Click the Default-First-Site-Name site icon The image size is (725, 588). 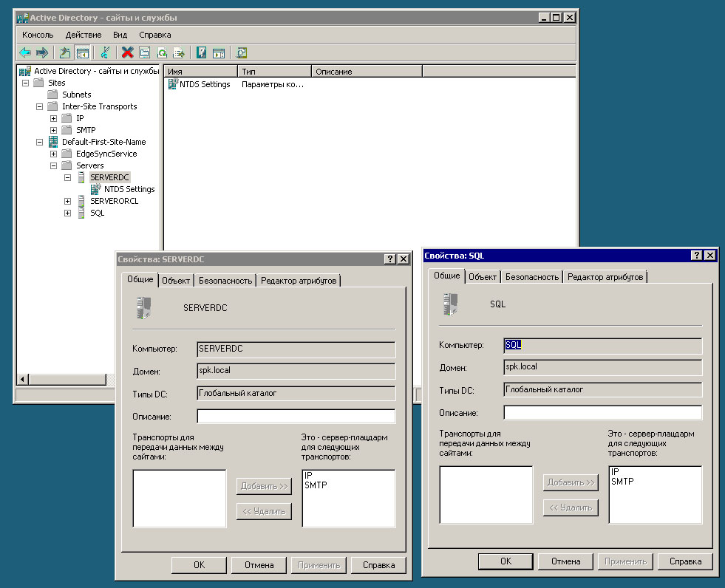[53, 142]
